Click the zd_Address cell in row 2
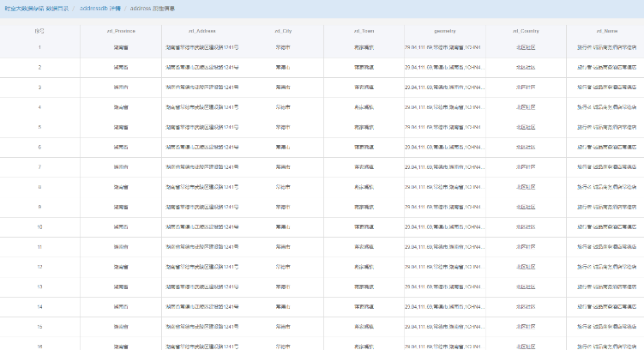The image size is (644, 350). click(202, 68)
